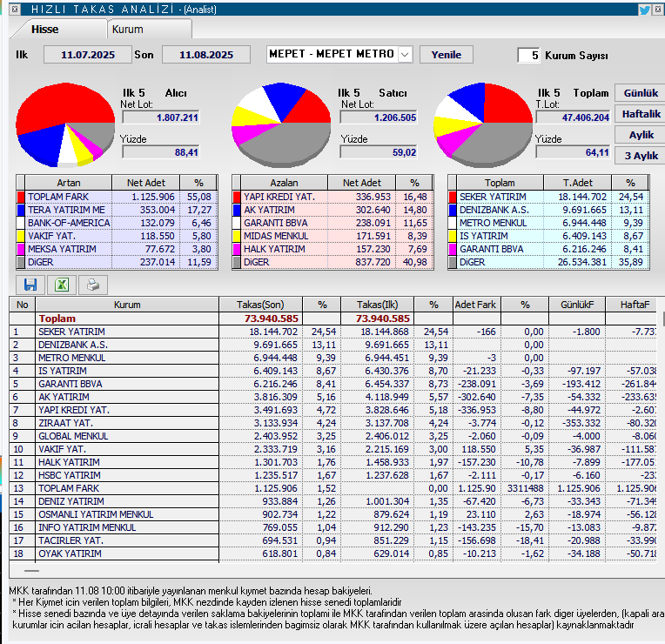Select the TOPLAM FARK row in the main table
Viewport: 665px width, 644px height.
[332, 488]
